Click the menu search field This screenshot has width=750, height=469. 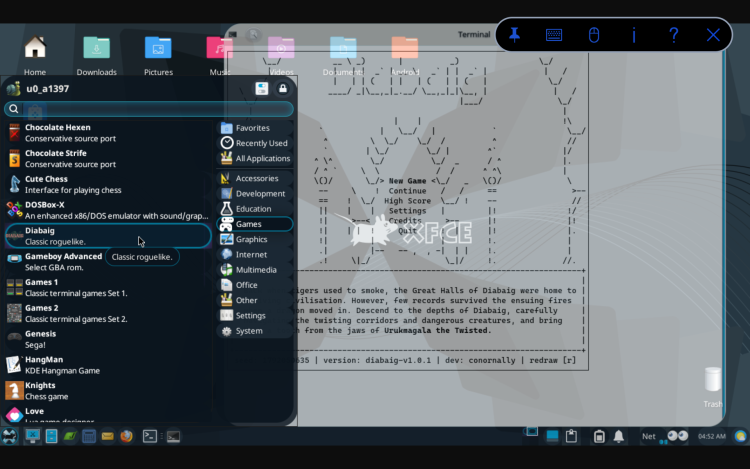[149, 109]
